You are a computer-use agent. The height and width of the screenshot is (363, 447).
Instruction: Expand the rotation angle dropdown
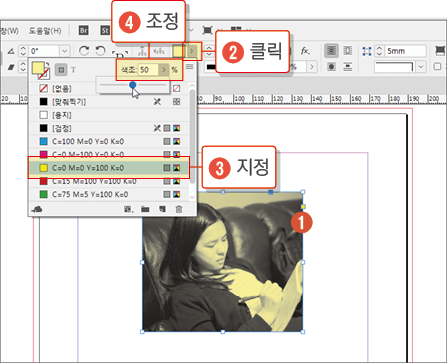[x=65, y=51]
